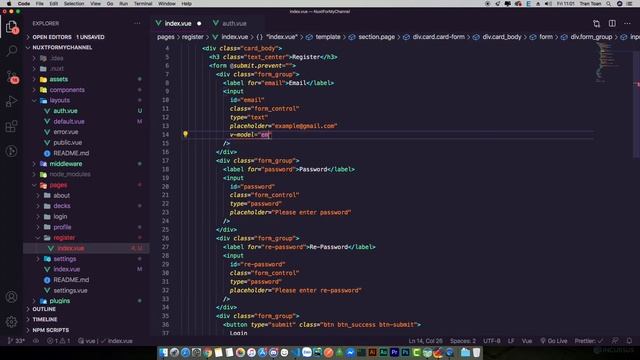This screenshot has width=640, height=360.
Task: Place cursor on line 20 id password
Action: click(252, 187)
